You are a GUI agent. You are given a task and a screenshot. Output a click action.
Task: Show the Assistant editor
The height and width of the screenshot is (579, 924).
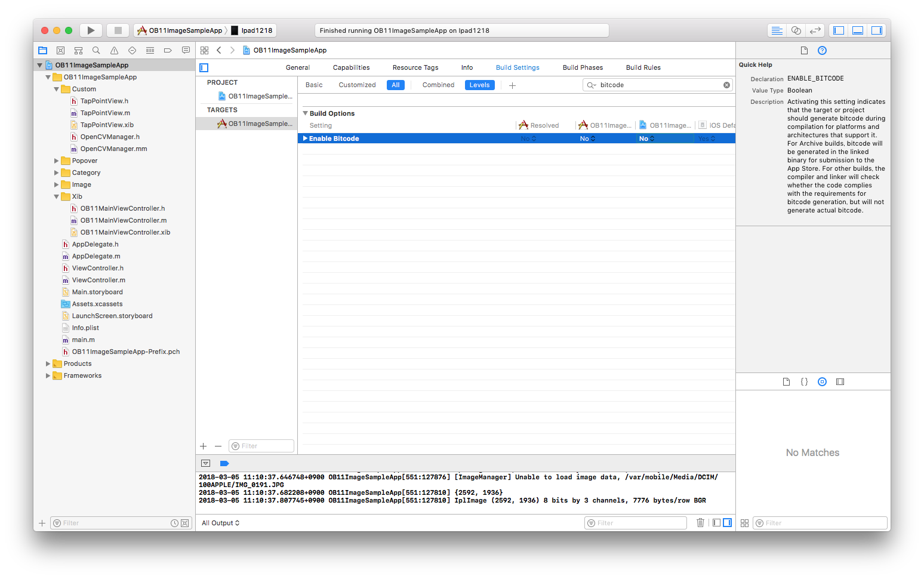coord(796,30)
